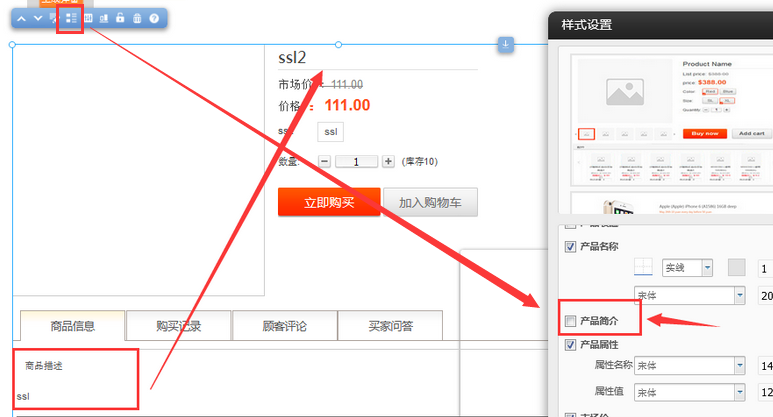Open the 属性名称 font dropdown

(x=690, y=366)
